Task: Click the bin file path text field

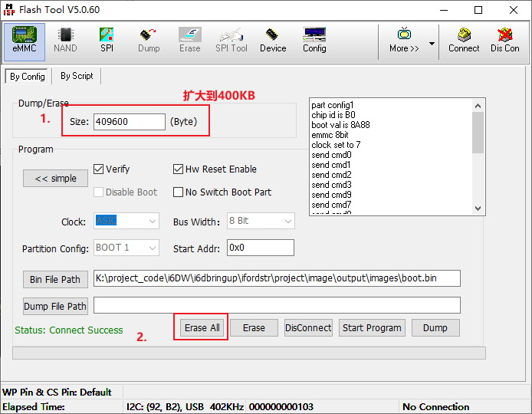Action: pyautogui.click(x=277, y=278)
